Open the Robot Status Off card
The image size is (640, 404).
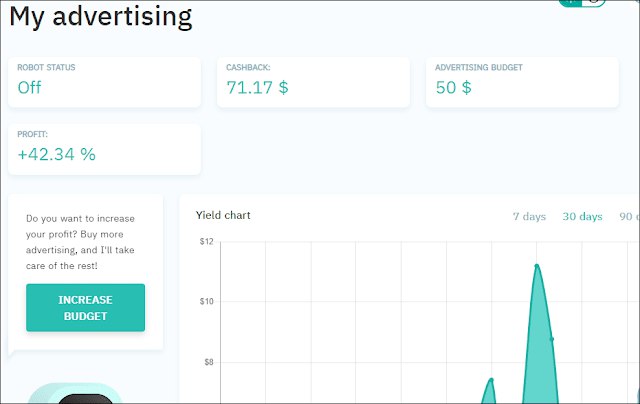104,82
